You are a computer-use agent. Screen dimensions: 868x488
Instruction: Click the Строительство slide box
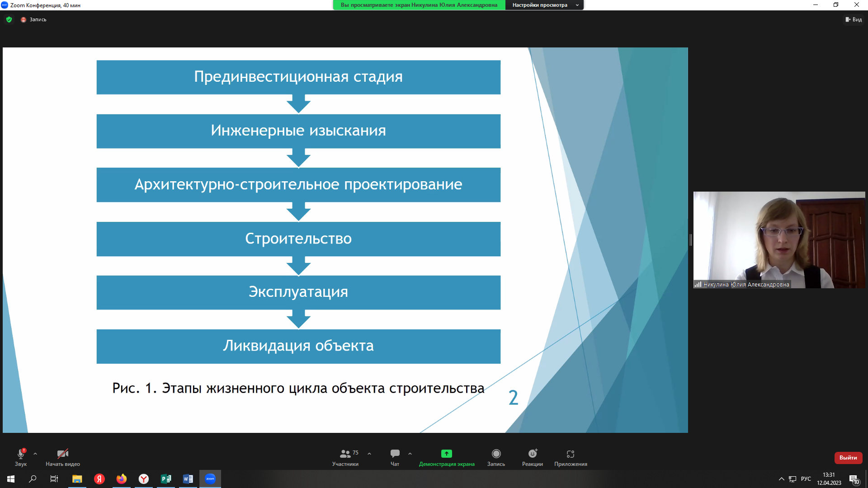click(298, 239)
